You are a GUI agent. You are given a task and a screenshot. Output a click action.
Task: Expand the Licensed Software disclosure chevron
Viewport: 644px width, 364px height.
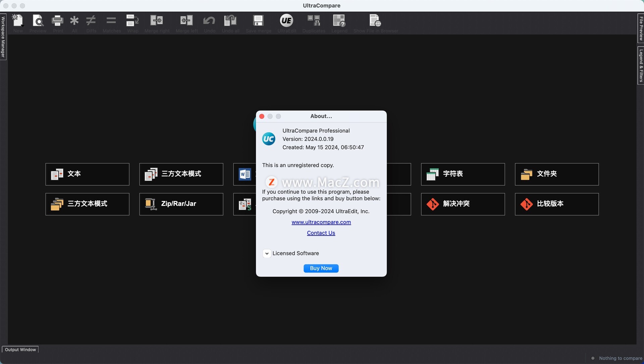267,254
